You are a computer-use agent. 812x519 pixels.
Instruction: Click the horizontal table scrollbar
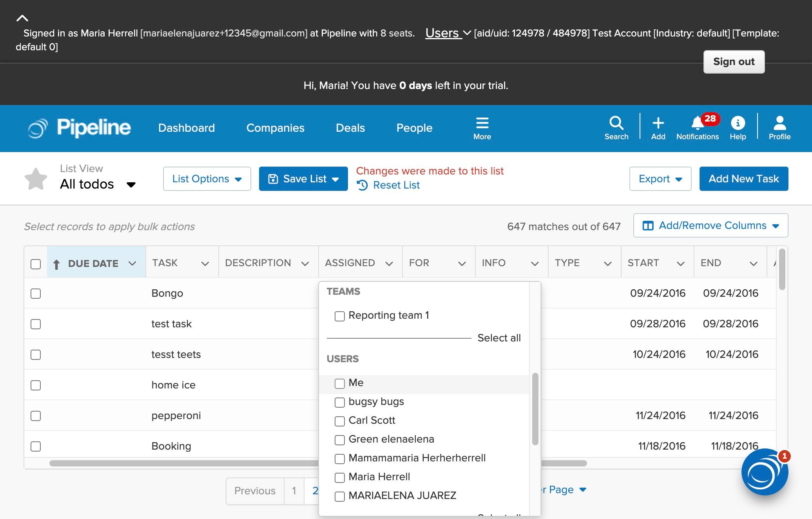coord(184,463)
